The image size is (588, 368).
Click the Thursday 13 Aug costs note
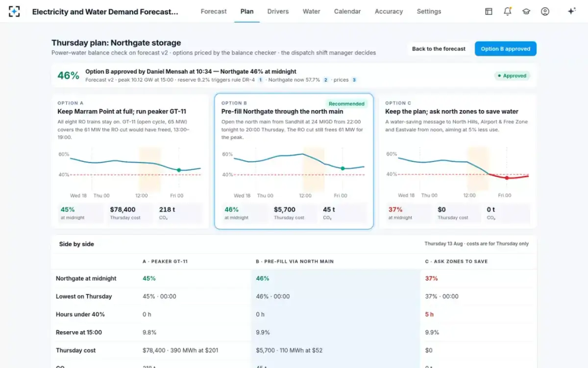click(x=476, y=244)
